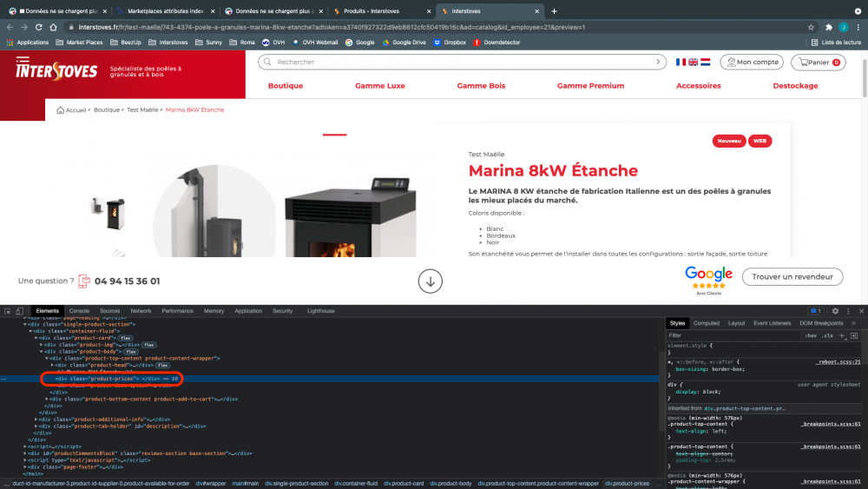Open the browser home page
The height and width of the screenshot is (489, 868).
pos(53,27)
